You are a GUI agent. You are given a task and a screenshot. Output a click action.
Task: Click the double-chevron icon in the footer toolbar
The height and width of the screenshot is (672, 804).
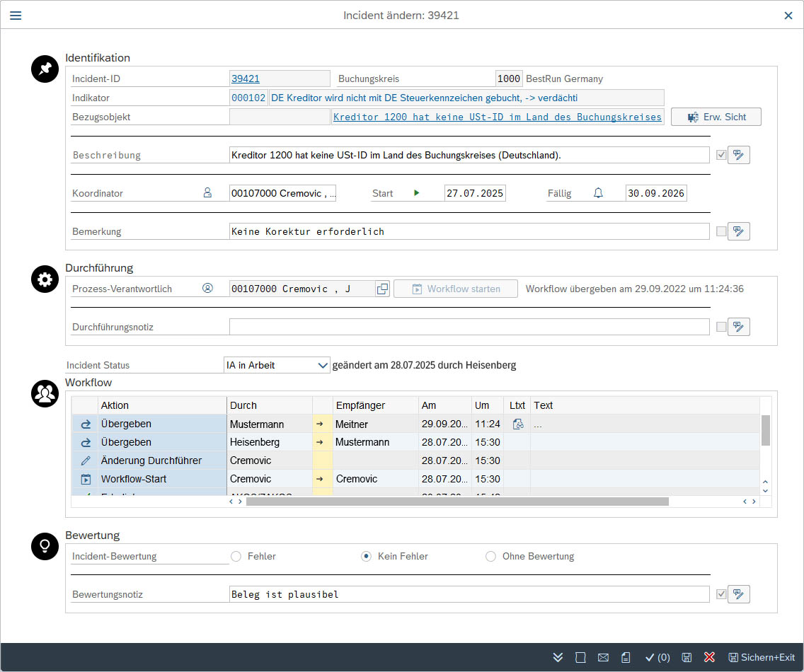tap(558, 657)
